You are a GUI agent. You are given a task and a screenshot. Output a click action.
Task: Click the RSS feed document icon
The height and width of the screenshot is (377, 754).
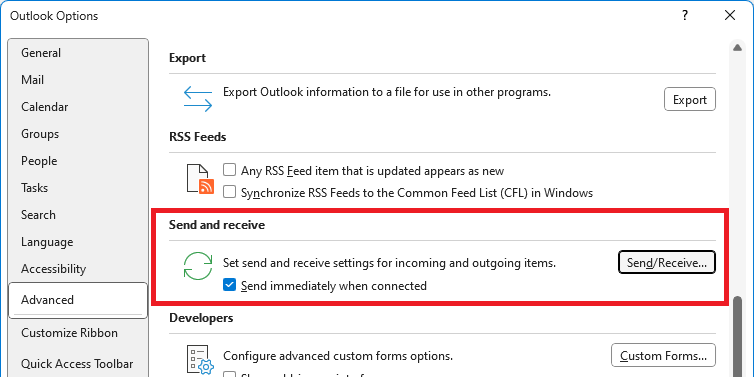(200, 179)
